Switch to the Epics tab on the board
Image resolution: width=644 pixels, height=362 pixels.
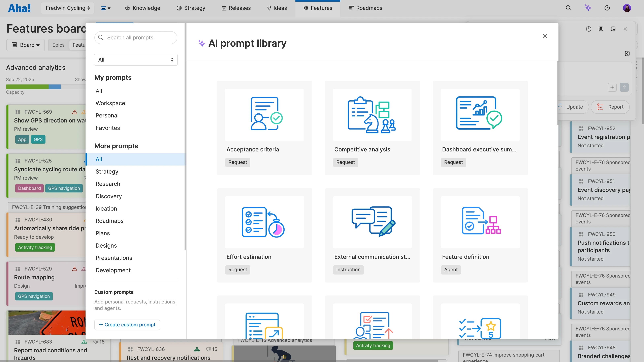58,45
